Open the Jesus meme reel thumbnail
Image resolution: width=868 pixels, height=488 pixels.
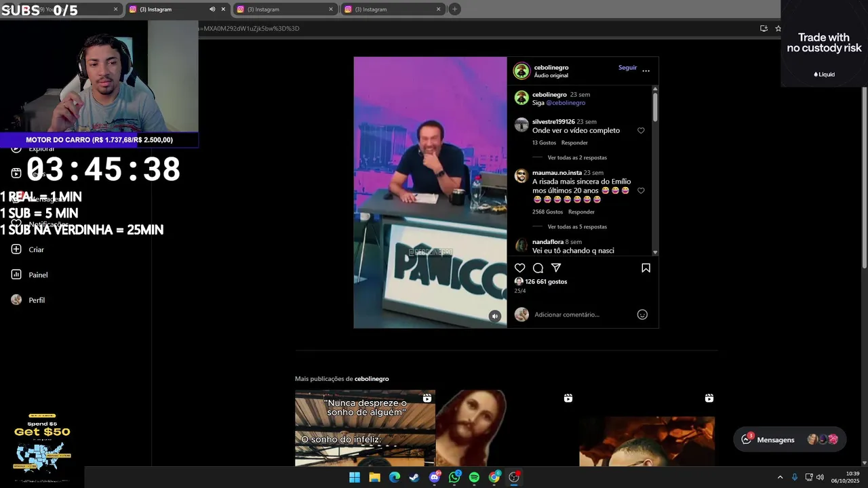pos(506,428)
